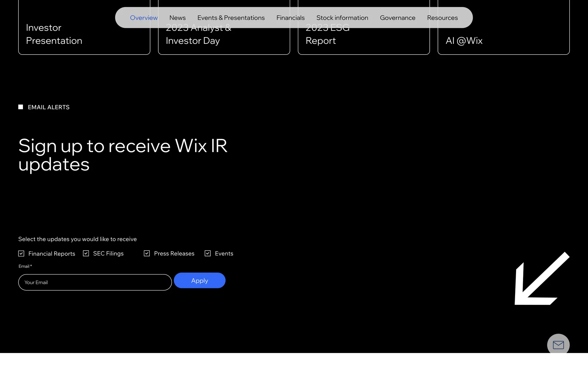Image resolution: width=588 pixels, height=368 pixels.
Task: Uncheck the Financial Reports checkbox
Action: (21, 254)
